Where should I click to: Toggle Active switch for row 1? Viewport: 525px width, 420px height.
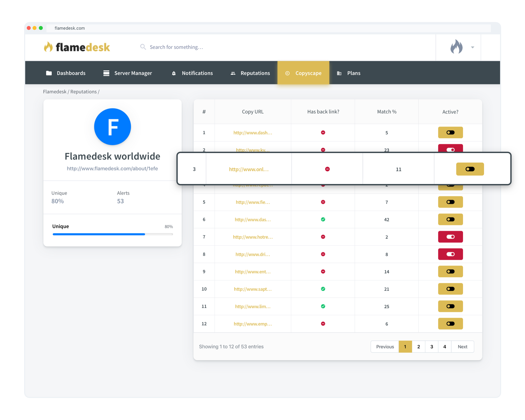[x=450, y=133]
